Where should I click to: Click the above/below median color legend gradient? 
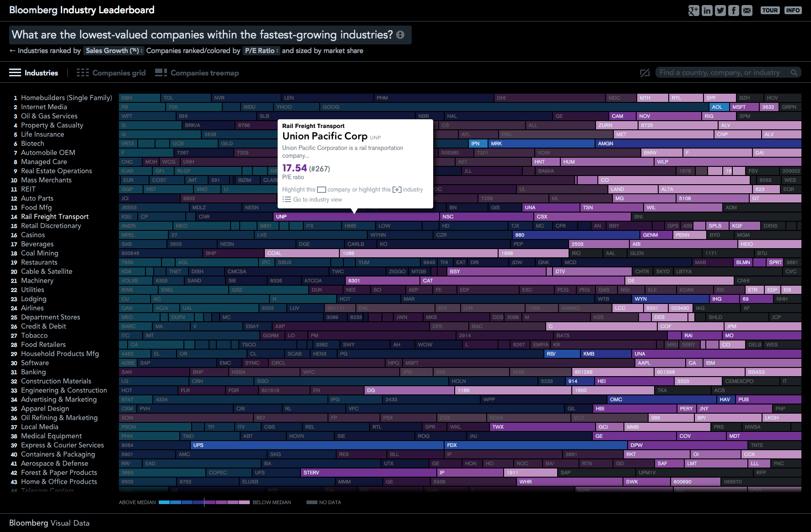point(204,502)
